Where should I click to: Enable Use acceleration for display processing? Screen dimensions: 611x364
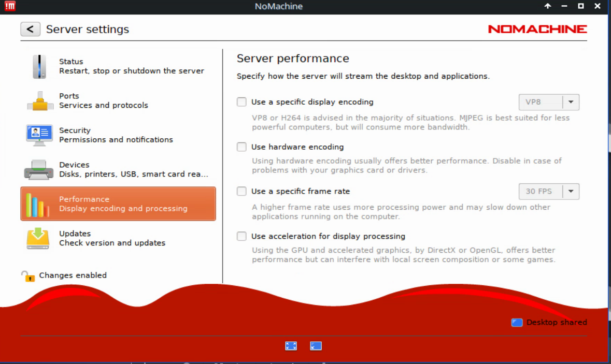(x=241, y=236)
